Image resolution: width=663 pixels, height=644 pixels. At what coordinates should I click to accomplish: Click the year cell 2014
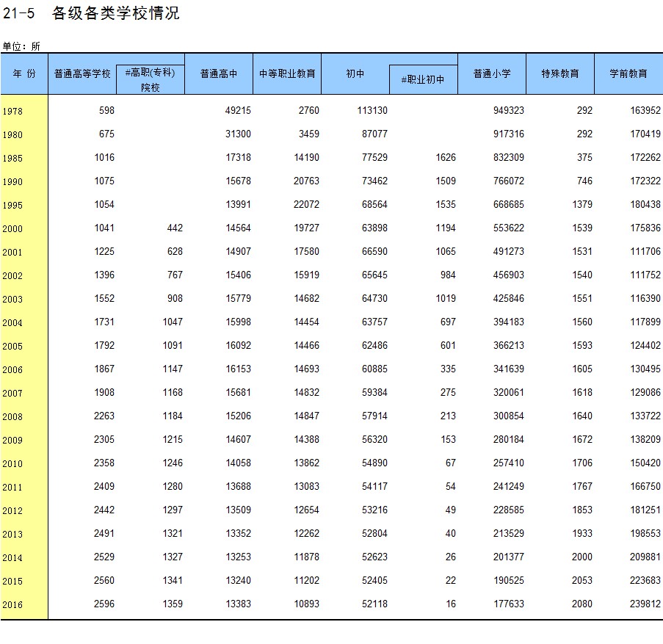click(x=12, y=558)
